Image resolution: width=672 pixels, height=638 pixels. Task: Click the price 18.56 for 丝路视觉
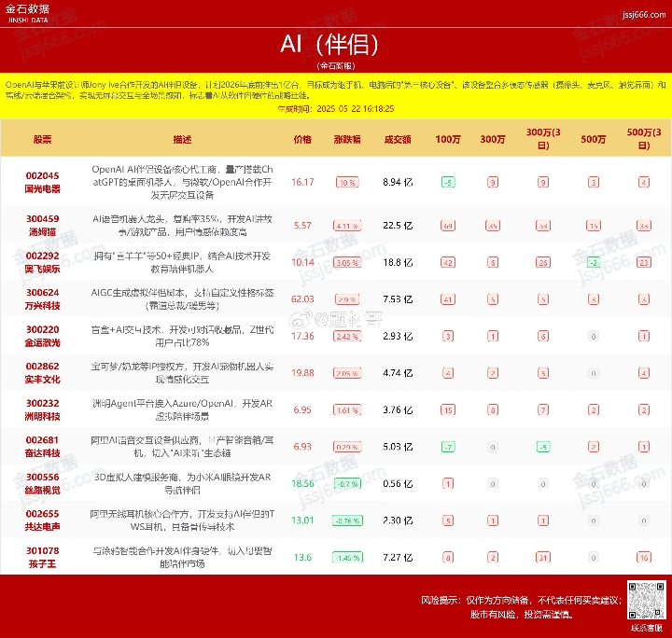click(302, 483)
